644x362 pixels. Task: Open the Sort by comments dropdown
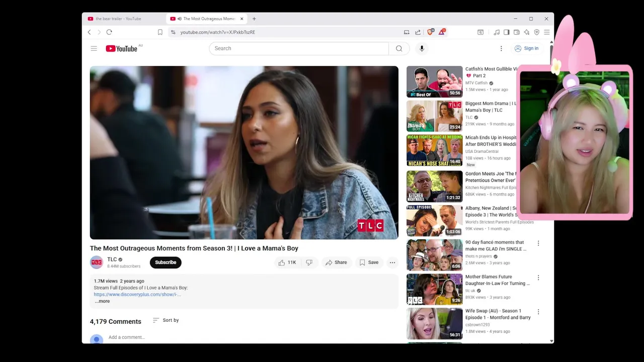click(x=166, y=320)
